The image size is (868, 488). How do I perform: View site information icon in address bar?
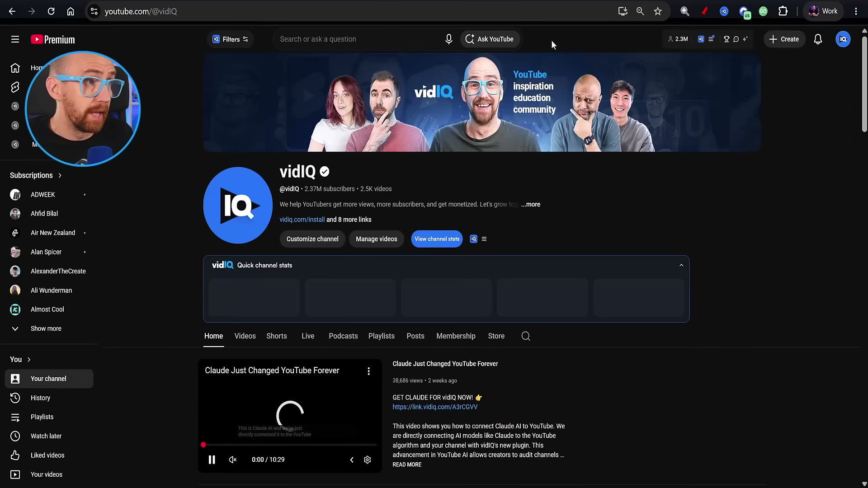[94, 11]
